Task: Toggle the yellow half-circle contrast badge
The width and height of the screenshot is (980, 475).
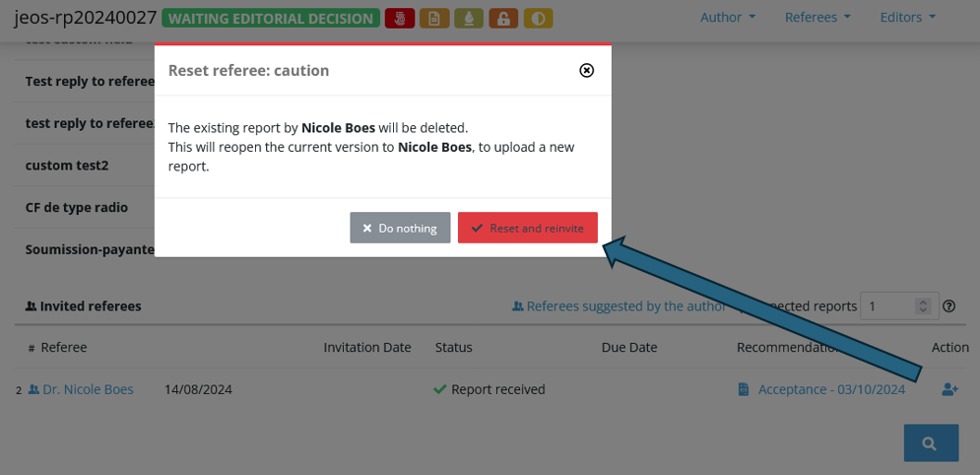Action: tap(538, 19)
